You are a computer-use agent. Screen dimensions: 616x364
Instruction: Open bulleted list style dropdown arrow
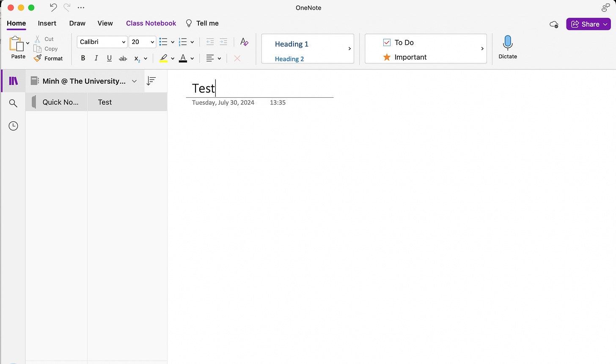tap(173, 42)
